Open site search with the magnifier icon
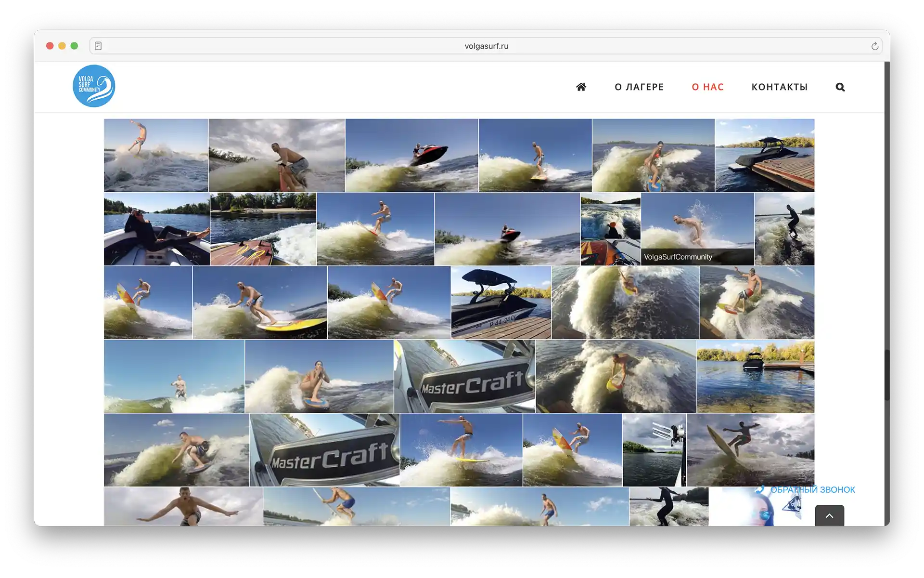924x578 pixels. [840, 87]
